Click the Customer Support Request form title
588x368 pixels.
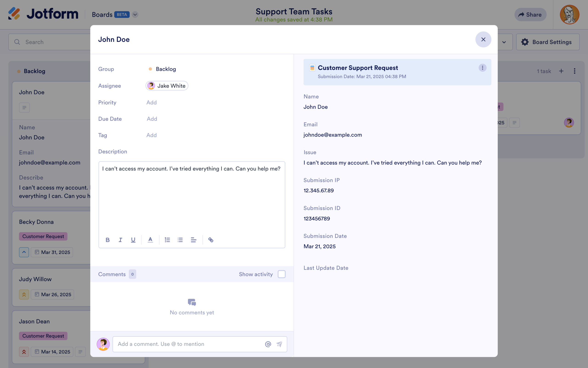(x=358, y=68)
